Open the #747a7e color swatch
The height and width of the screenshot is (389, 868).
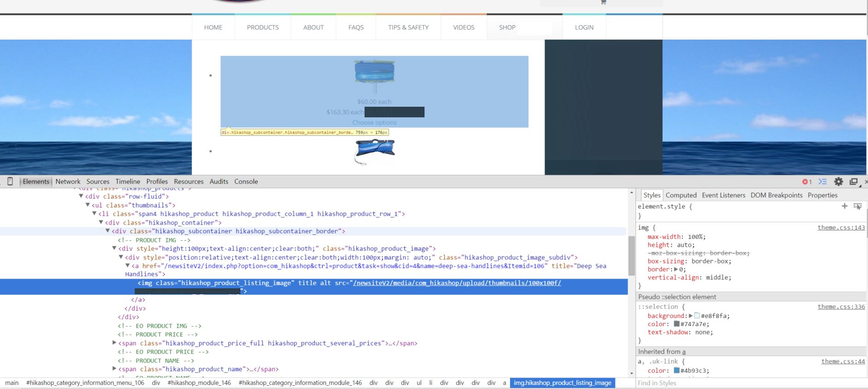point(676,324)
